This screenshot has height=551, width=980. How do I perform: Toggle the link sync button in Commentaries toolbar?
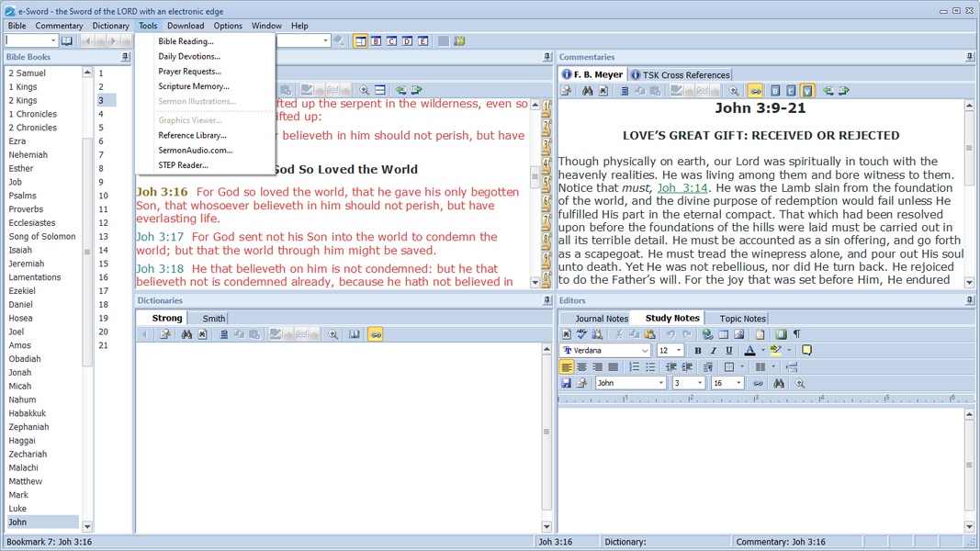[x=755, y=91]
